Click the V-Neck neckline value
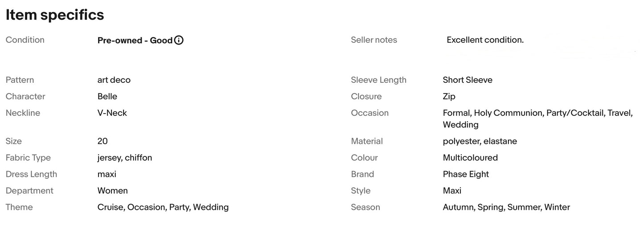Image resolution: width=644 pixels, height=233 pixels. point(112,113)
